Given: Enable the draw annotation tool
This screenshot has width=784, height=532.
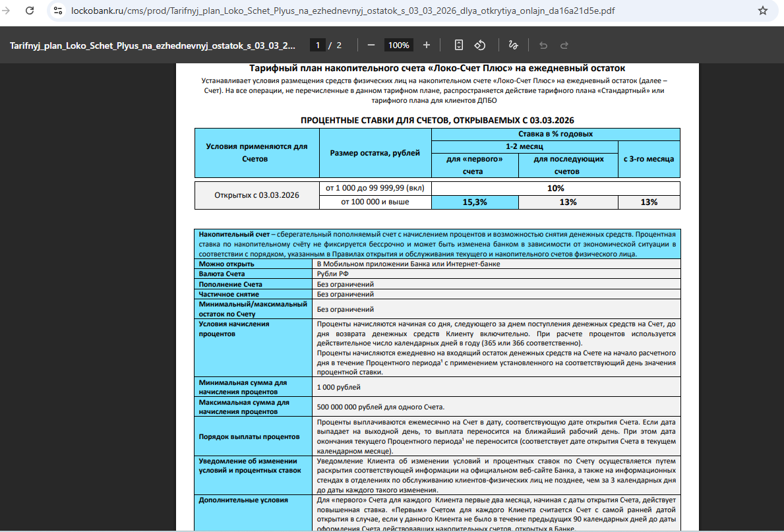Looking at the screenshot, I should (513, 45).
